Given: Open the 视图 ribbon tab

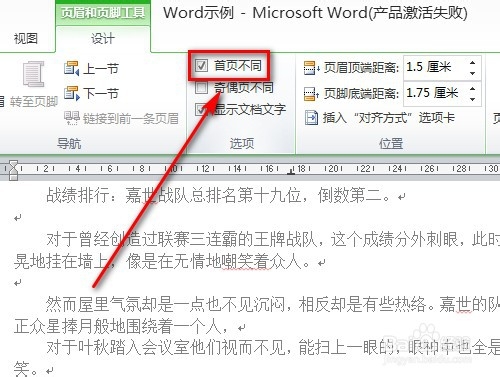Looking at the screenshot, I should (26, 38).
